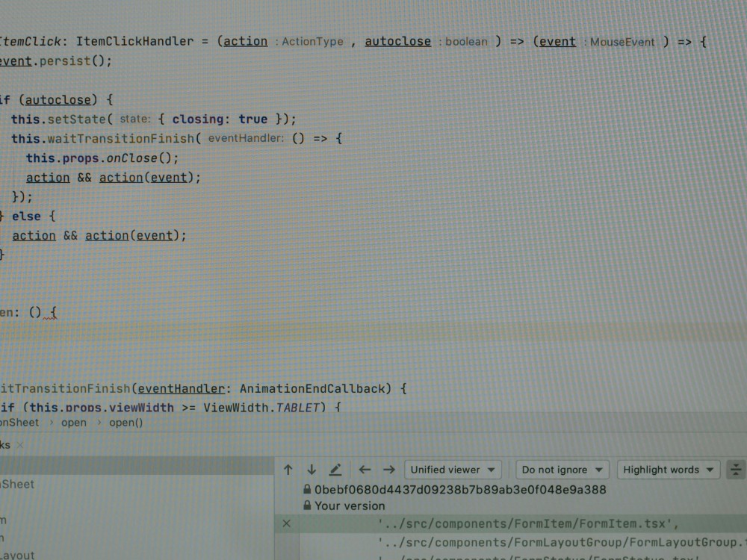Close the tab ending in 'ks'
Viewport: 747px width, 560px height.
coord(20,445)
